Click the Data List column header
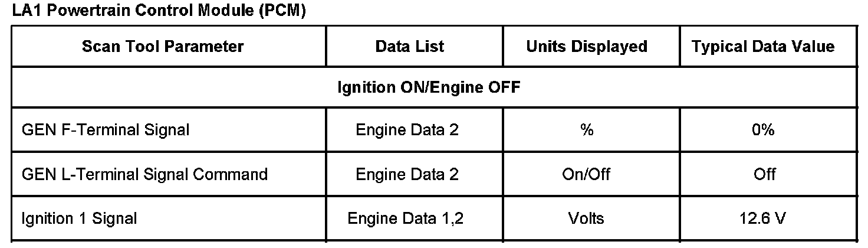The width and height of the screenshot is (868, 248). pyautogui.click(x=410, y=47)
